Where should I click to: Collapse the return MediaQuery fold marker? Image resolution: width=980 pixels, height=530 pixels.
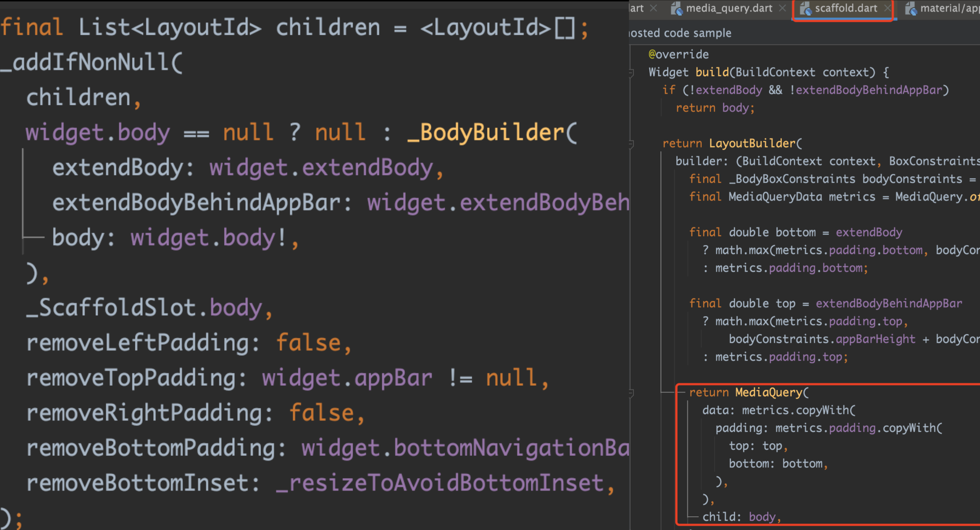[631, 393]
